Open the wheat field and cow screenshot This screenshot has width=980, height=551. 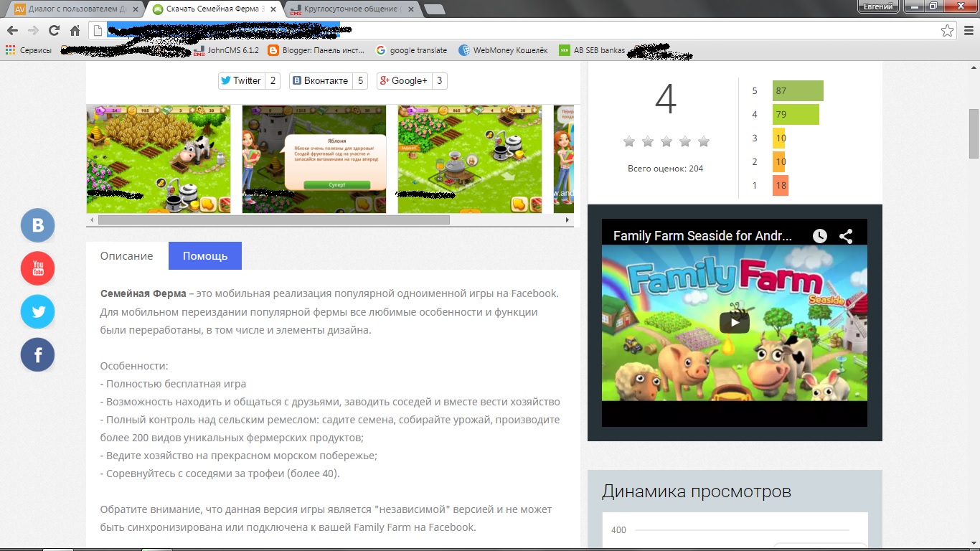(159, 159)
